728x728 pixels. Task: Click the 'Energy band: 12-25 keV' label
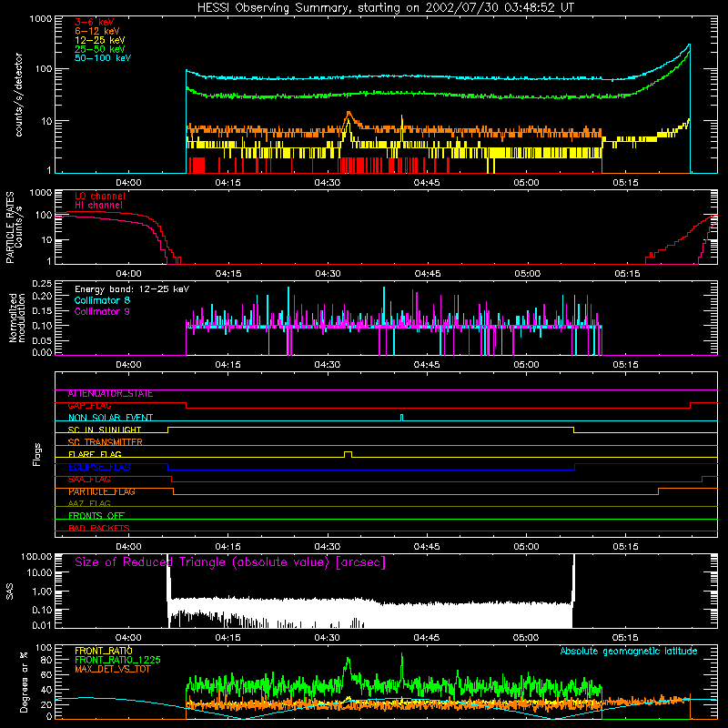point(132,289)
